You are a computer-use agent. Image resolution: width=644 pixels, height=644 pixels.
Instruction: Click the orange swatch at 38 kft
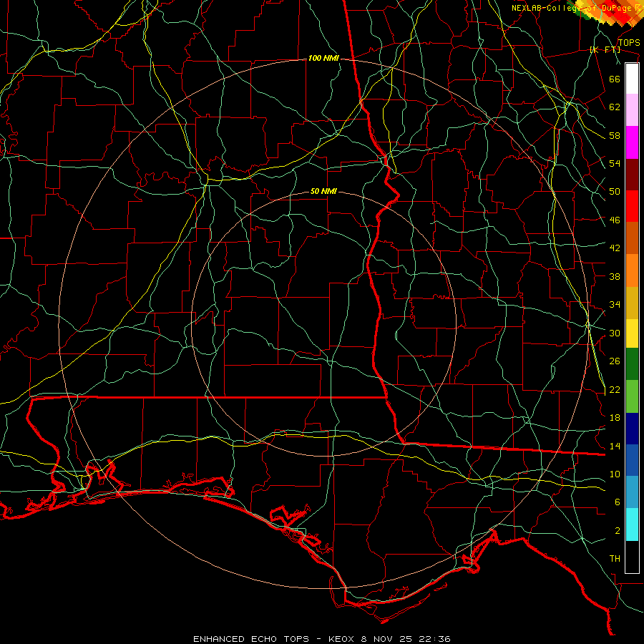[x=632, y=270]
